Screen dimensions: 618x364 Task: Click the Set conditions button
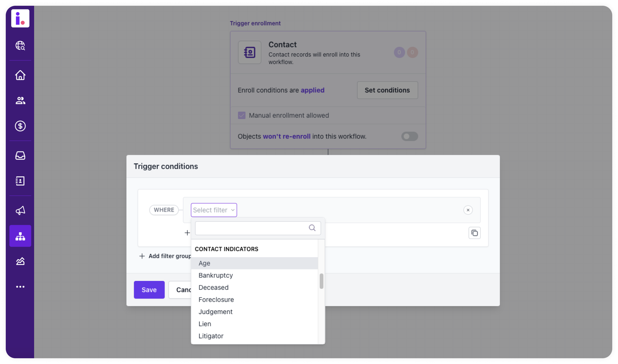[x=387, y=90]
